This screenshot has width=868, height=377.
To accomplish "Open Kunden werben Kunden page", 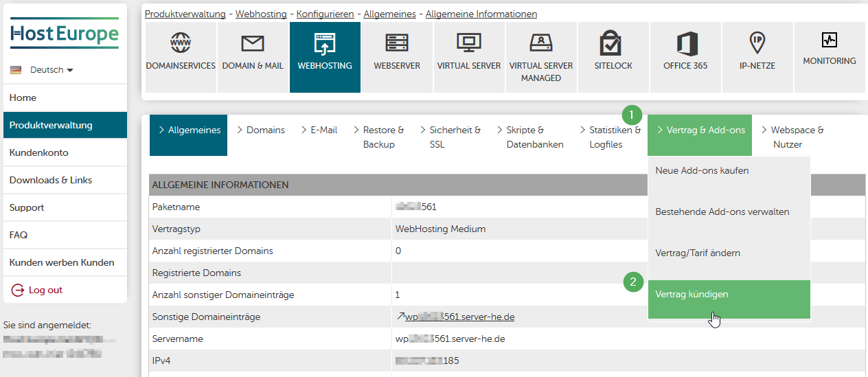I will [x=65, y=262].
